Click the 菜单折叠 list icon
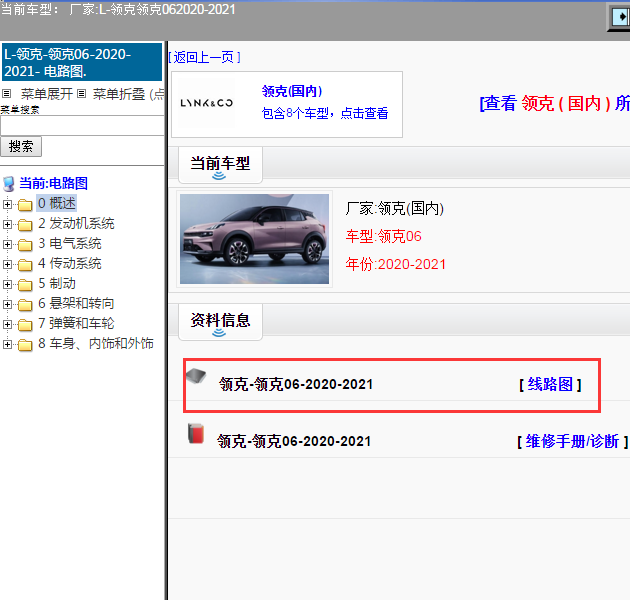The height and width of the screenshot is (600, 630). 82,94
